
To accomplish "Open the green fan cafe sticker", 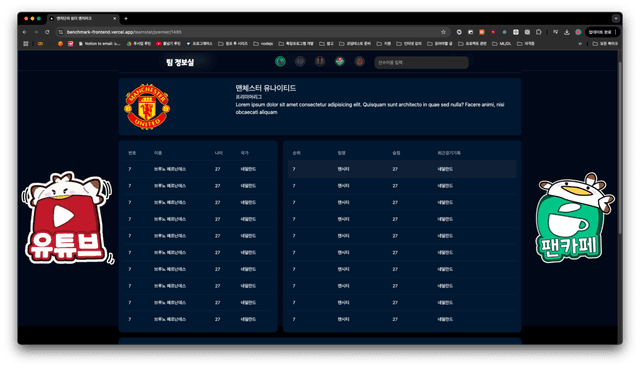I will (574, 217).
